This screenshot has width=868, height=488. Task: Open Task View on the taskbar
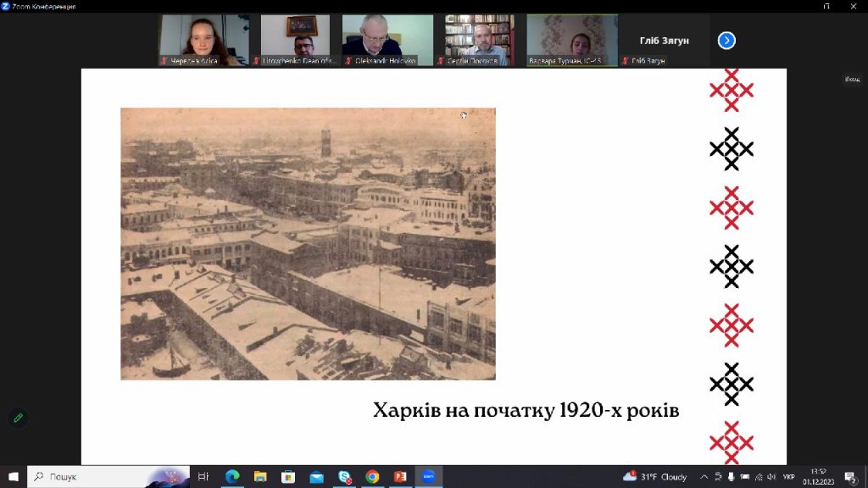[x=203, y=476]
